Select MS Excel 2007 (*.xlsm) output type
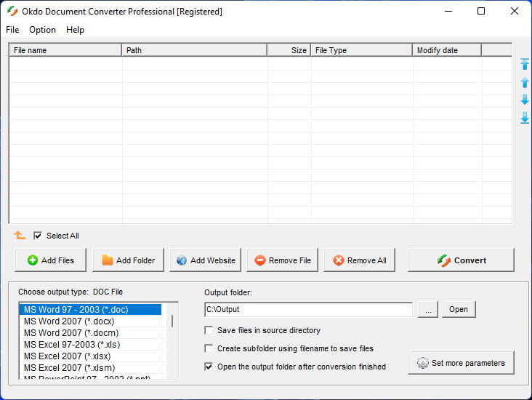532x400 pixels. tap(90, 367)
